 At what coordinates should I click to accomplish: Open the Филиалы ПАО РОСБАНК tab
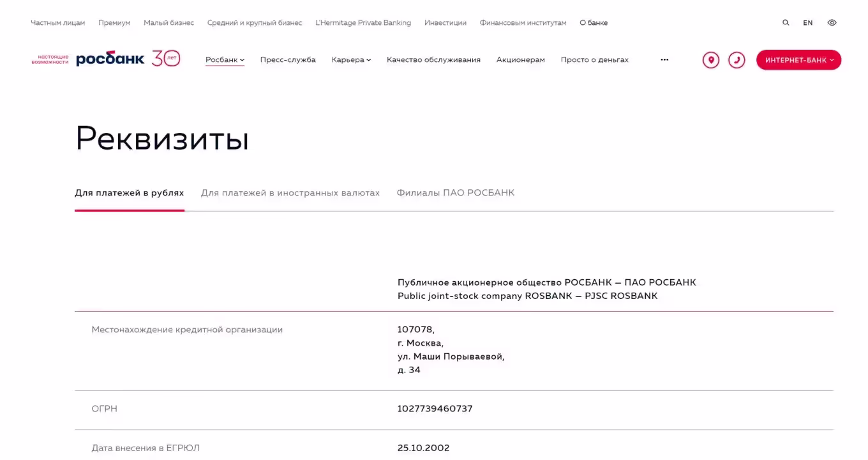pos(455,193)
